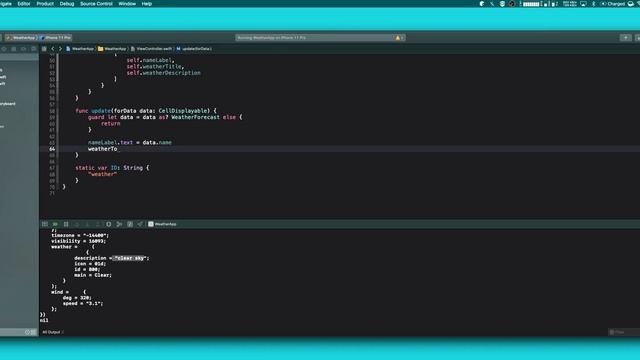This screenshot has height=360, width=640.
Task: Select WeatherApp process in debug bar
Action: [x=162, y=224]
